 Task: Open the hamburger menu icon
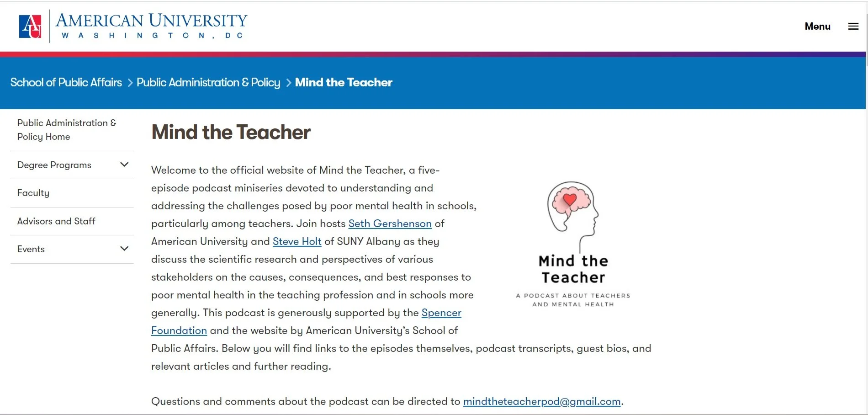click(x=853, y=27)
